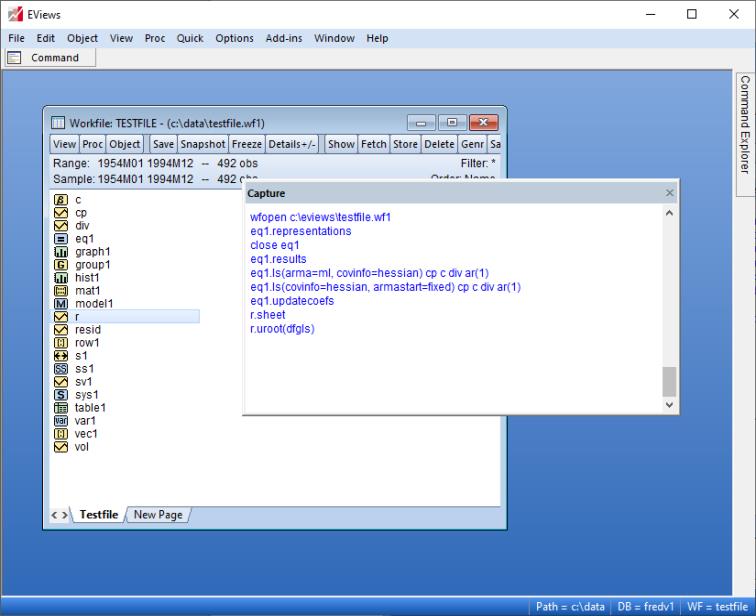This screenshot has width=756, height=616.
Task: Click the series icon for vol
Action: pos(61,447)
